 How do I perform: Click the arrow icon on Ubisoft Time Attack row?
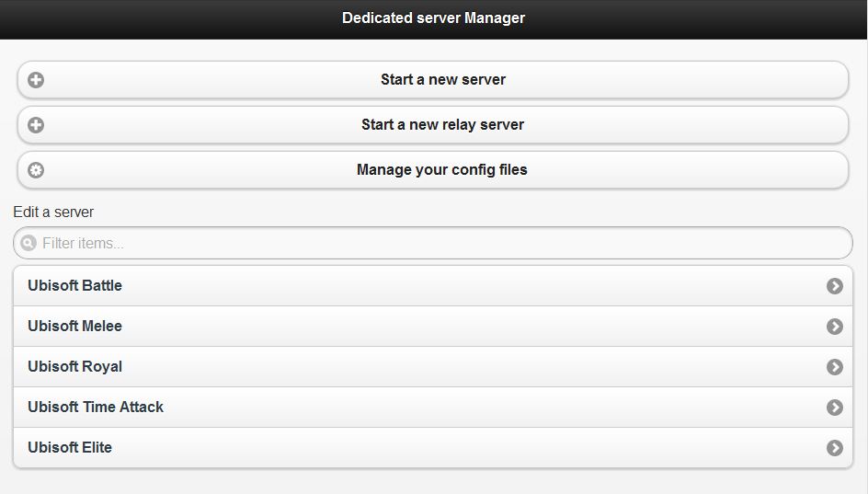click(x=835, y=407)
